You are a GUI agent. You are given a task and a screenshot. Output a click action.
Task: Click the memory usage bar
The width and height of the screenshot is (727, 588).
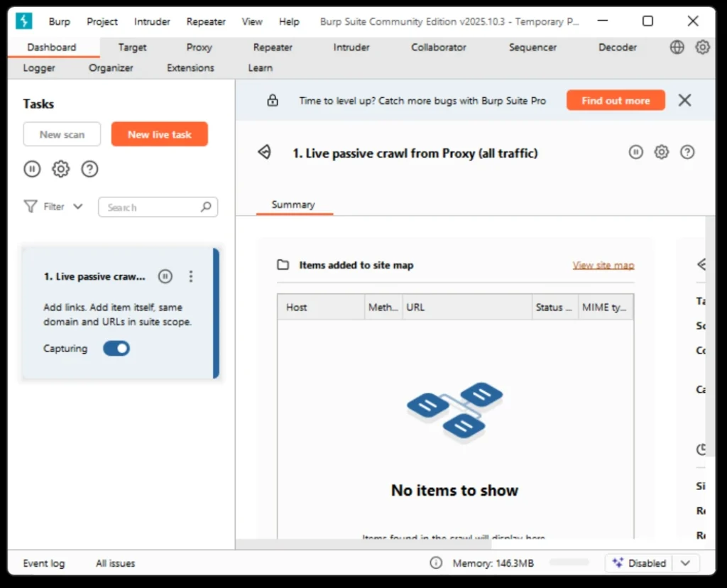point(569,562)
